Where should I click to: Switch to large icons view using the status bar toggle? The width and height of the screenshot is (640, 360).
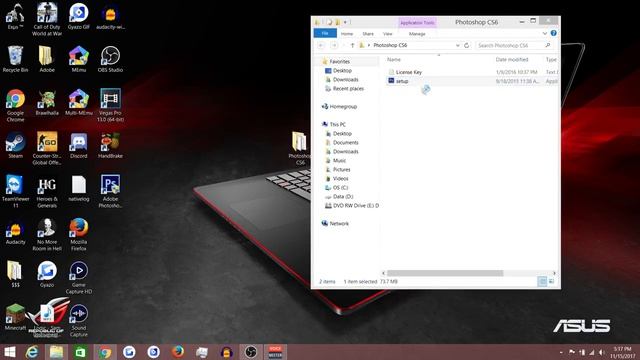(x=551, y=281)
